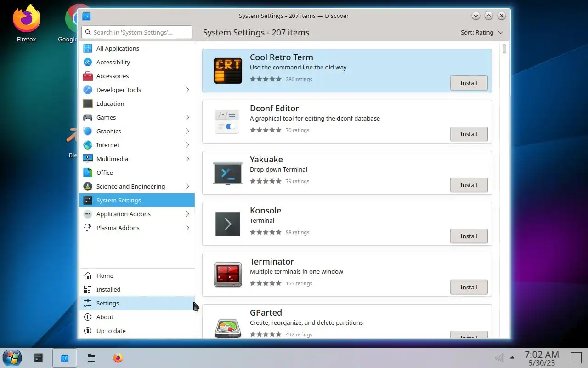The height and width of the screenshot is (368, 588).
Task: Click the System Settings taskbar icon
Action: pyautogui.click(x=38, y=358)
